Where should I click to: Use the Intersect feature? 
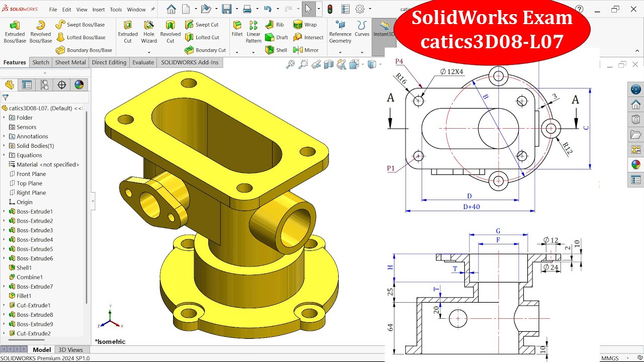(x=308, y=37)
